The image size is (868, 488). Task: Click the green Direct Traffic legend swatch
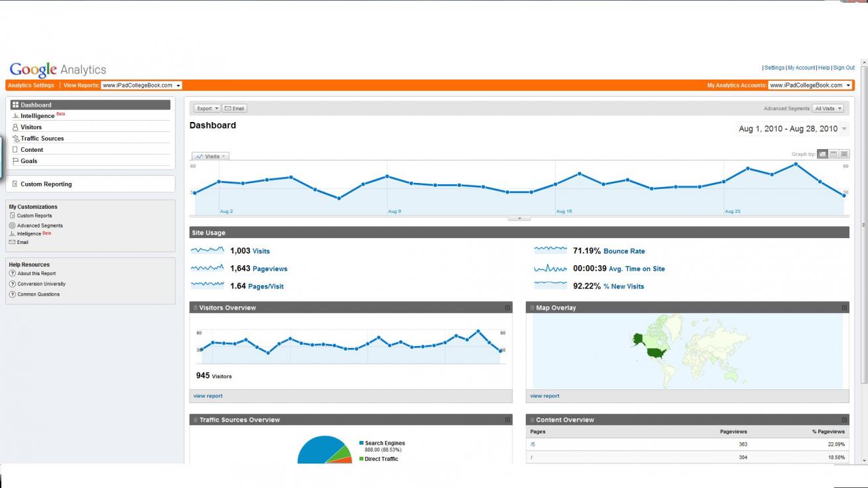pos(361,459)
